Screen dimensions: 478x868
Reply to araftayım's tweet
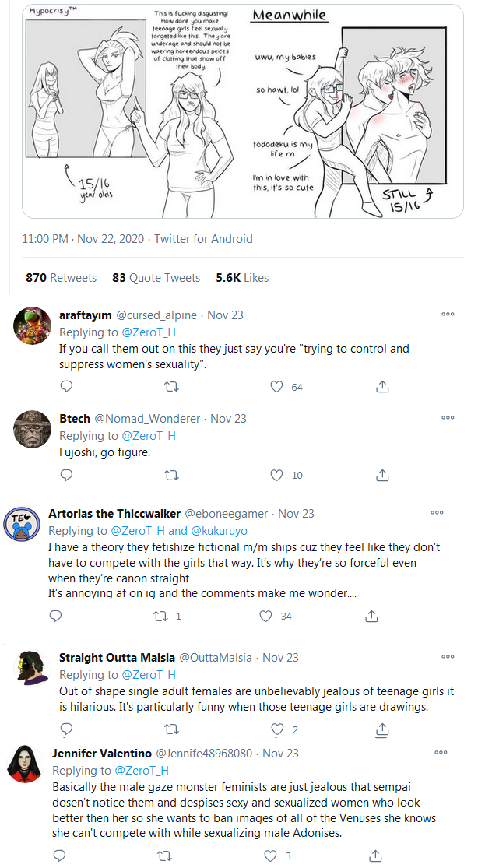pyautogui.click(x=66, y=387)
